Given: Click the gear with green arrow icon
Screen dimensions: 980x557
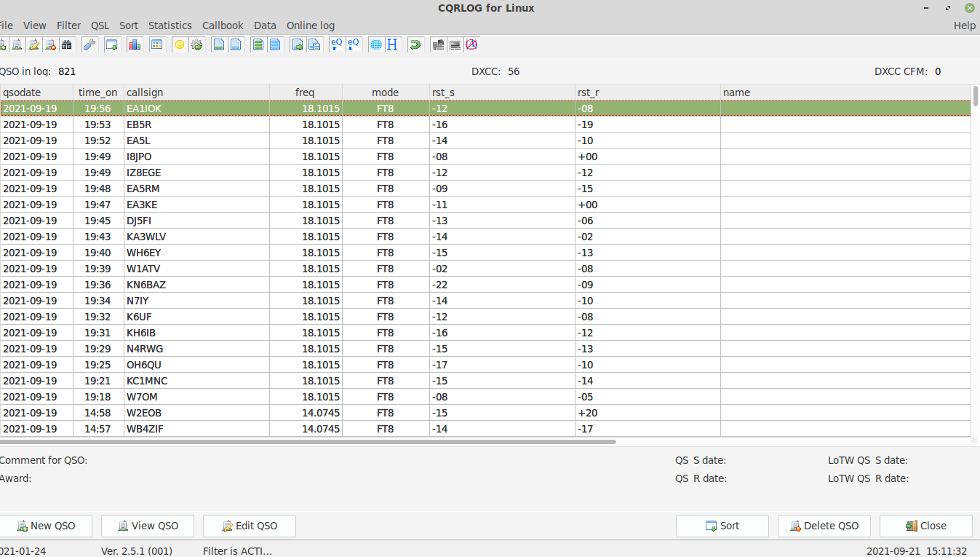Looking at the screenshot, I should coord(196,44).
